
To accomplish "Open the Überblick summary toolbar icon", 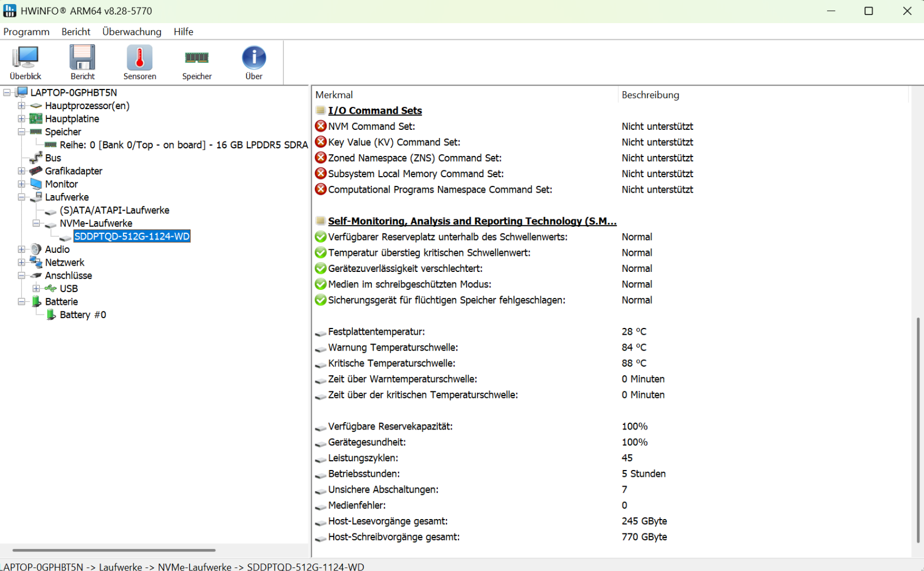I will point(25,62).
